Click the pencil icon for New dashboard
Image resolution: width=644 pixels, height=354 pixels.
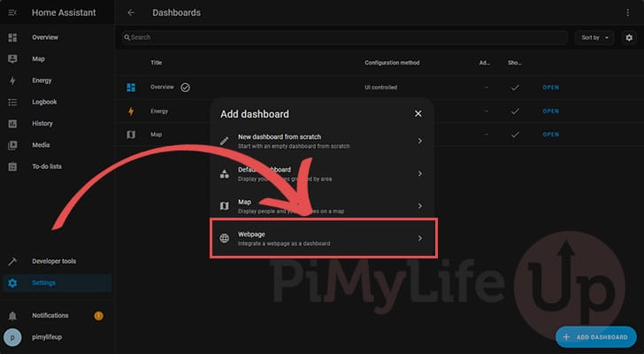(225, 142)
